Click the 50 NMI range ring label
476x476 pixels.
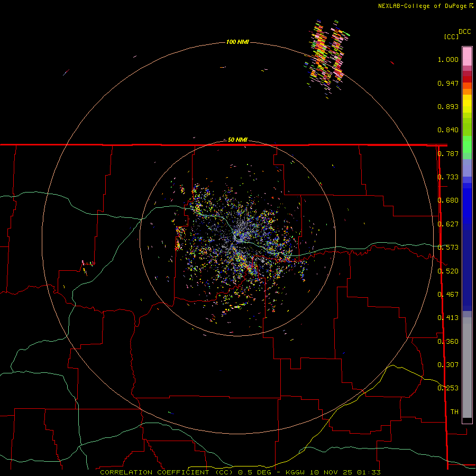[237, 140]
